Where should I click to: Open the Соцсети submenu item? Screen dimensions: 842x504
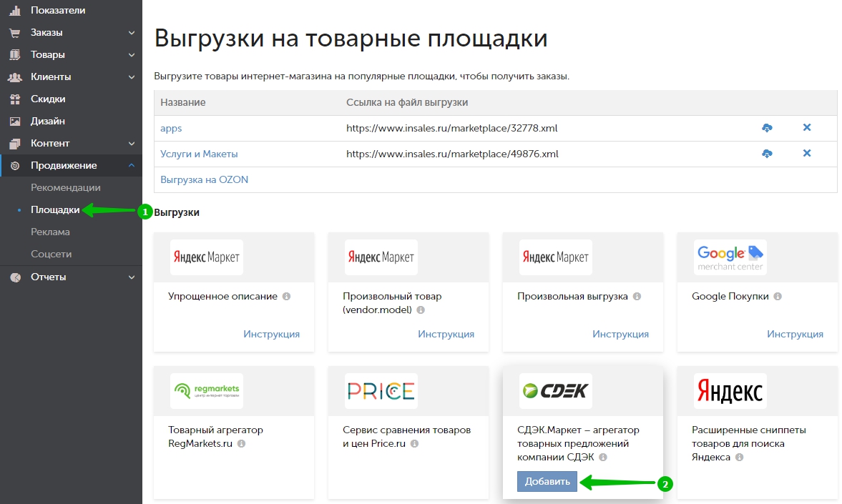coord(51,254)
